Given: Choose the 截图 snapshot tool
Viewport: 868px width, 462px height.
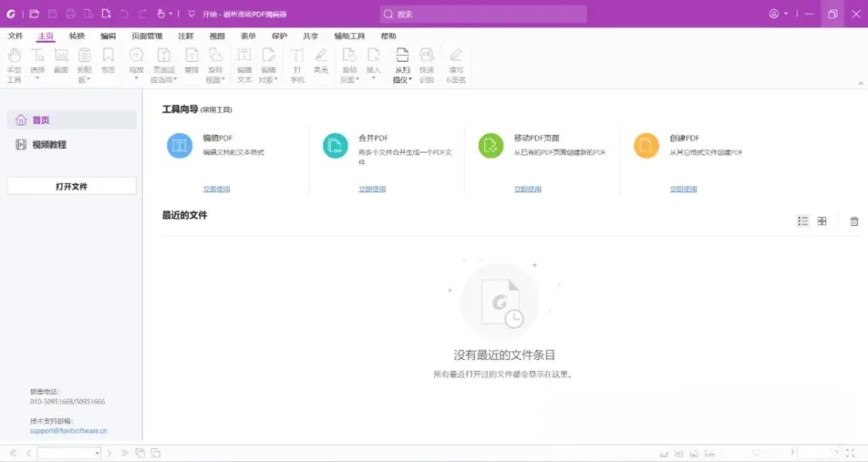Looking at the screenshot, I should tap(61, 61).
